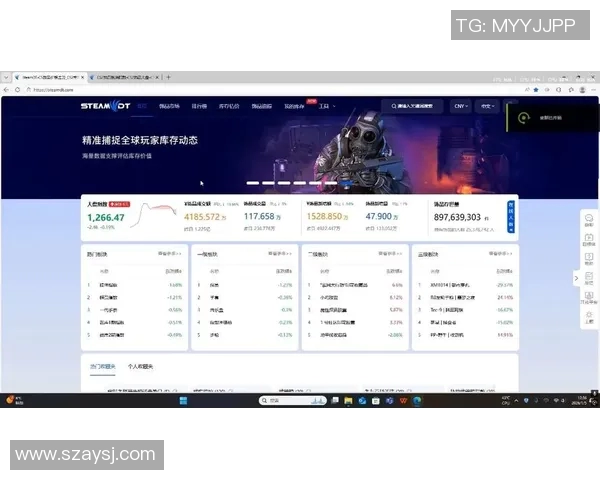
Task: Open 'view more' link in 三级板块 card
Action: coord(501,253)
